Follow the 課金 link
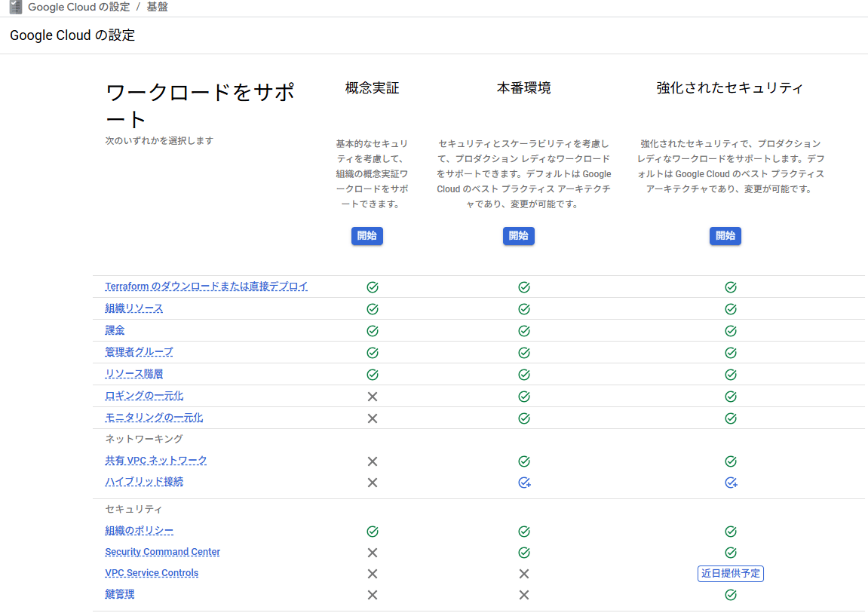Image resolution: width=868 pixels, height=616 pixels. 115,329
